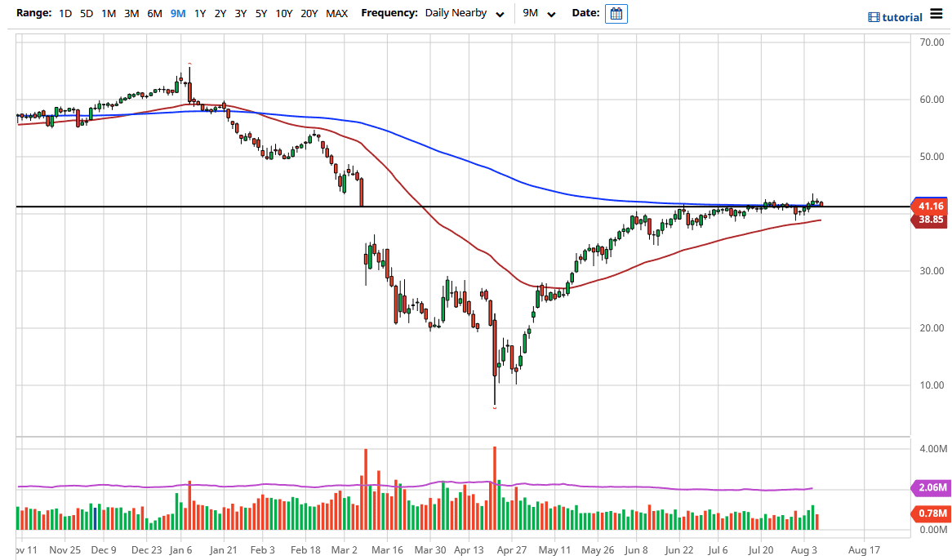Select the 5Y range

coord(260,13)
